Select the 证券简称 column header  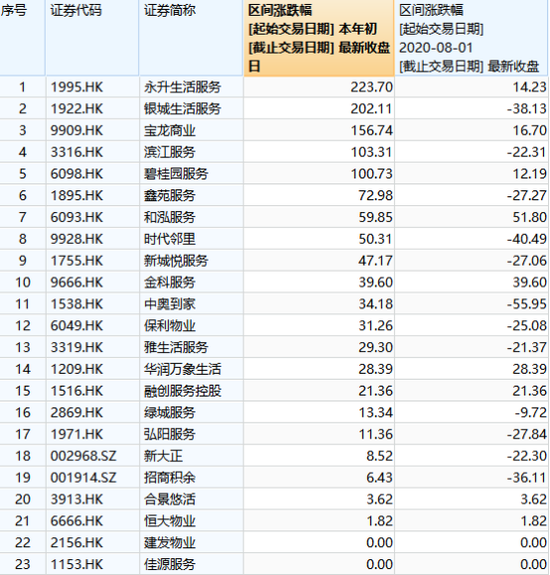tap(191, 38)
